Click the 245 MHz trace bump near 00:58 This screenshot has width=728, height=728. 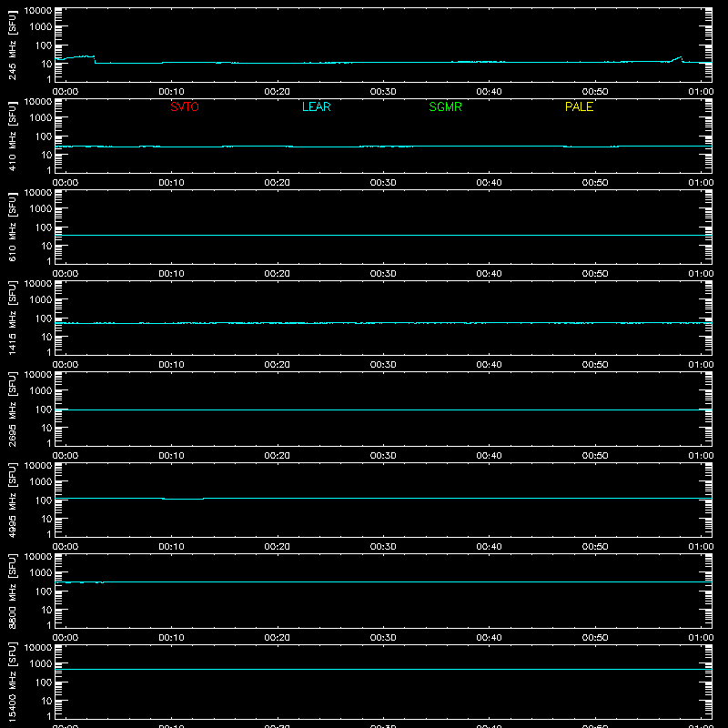677,59
